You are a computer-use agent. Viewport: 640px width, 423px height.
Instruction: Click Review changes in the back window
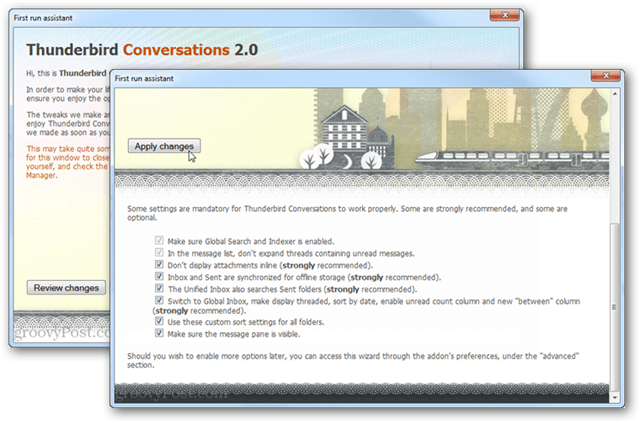click(x=66, y=288)
